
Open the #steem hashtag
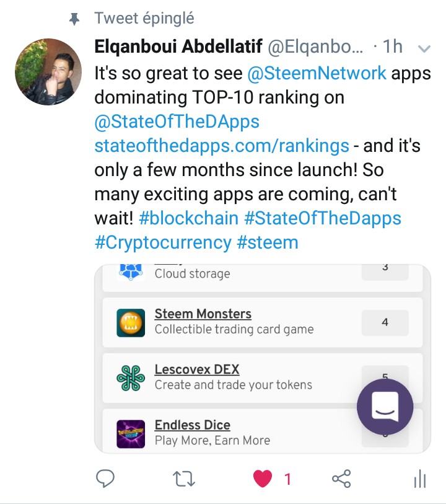[x=268, y=242]
